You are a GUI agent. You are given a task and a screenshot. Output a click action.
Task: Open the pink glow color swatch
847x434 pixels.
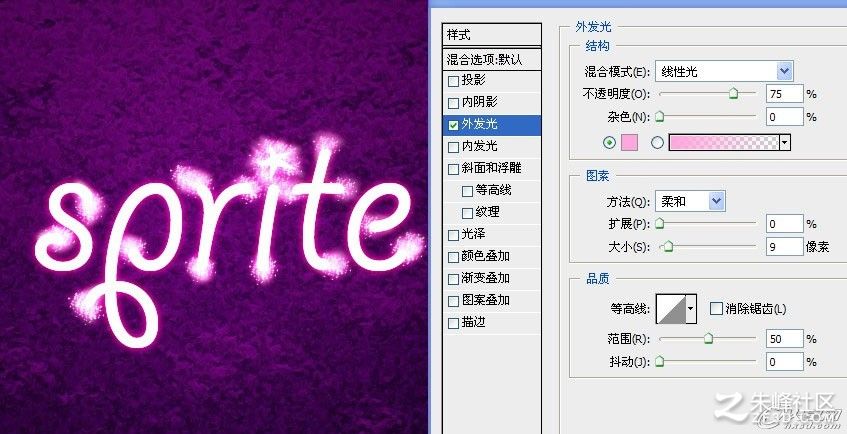(629, 143)
